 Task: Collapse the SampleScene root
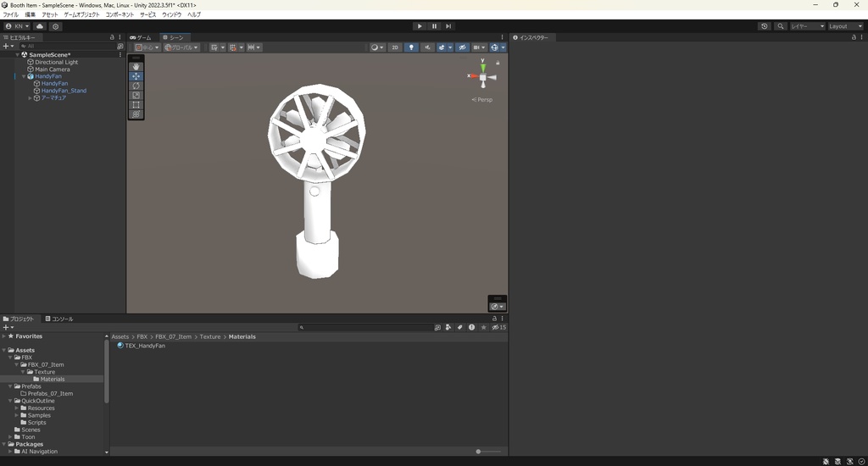pyautogui.click(x=17, y=55)
